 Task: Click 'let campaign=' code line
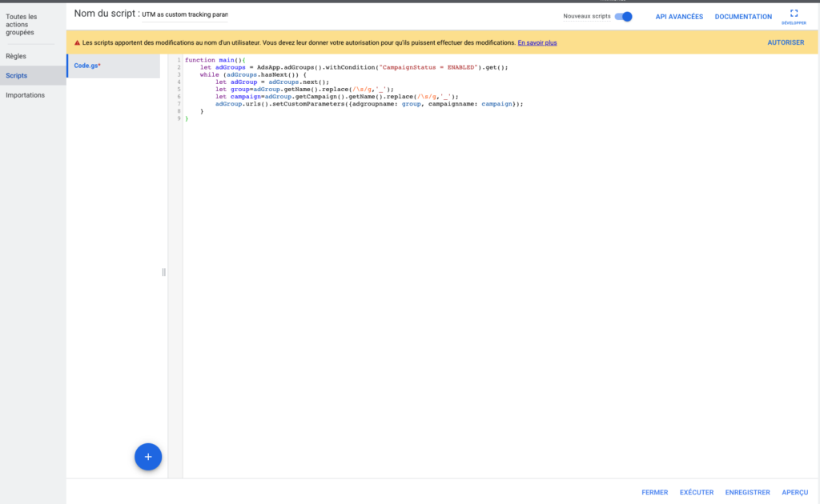point(337,97)
